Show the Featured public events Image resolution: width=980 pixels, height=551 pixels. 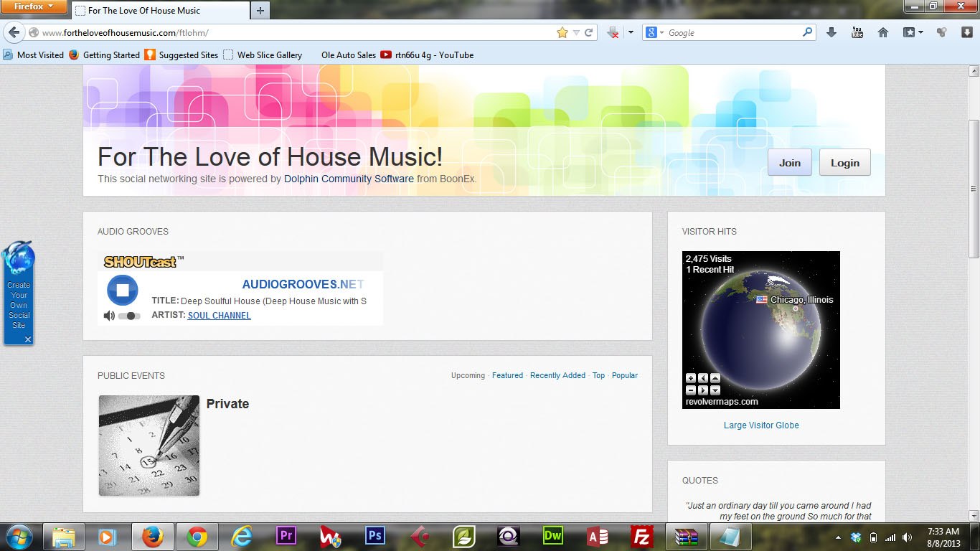(507, 375)
